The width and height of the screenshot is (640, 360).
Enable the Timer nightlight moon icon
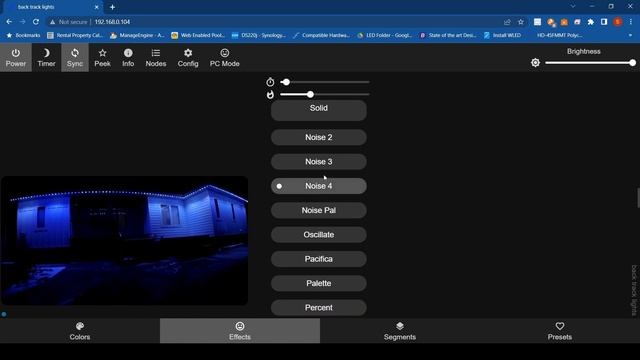(46, 58)
